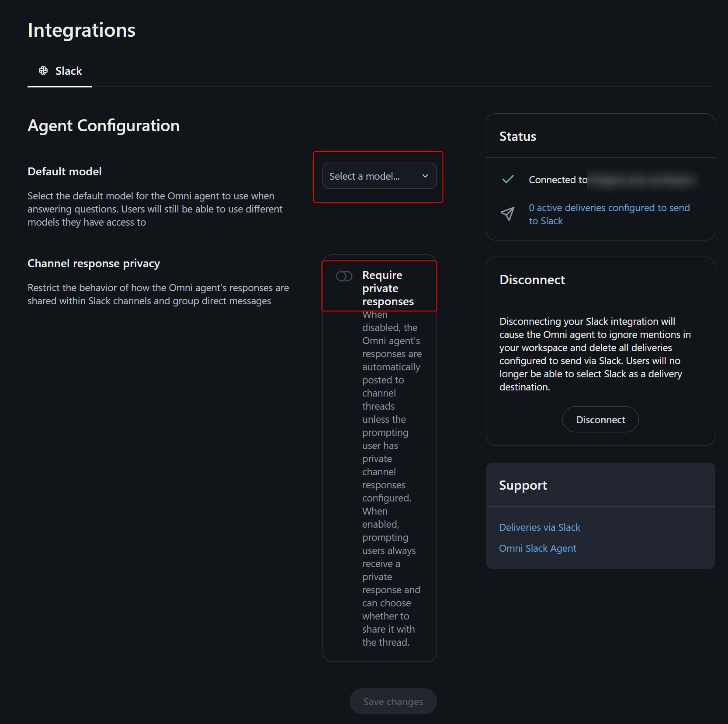Click the blurred workspace name after 'Connected to'

642,180
